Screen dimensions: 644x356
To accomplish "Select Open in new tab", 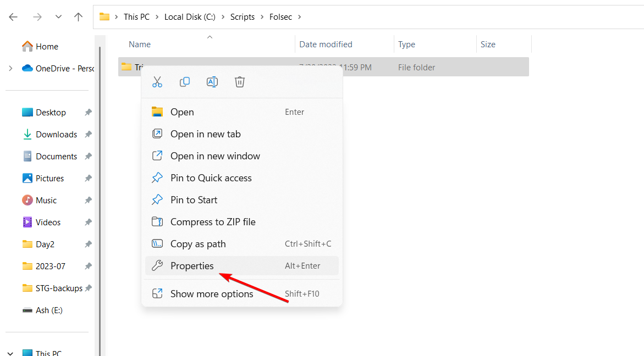I will point(242,134).
